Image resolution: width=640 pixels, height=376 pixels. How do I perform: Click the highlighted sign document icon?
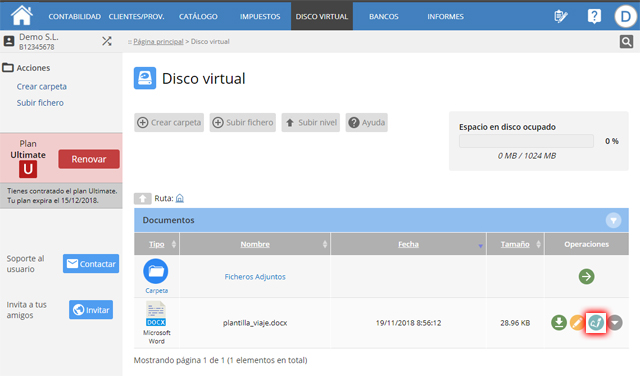596,323
